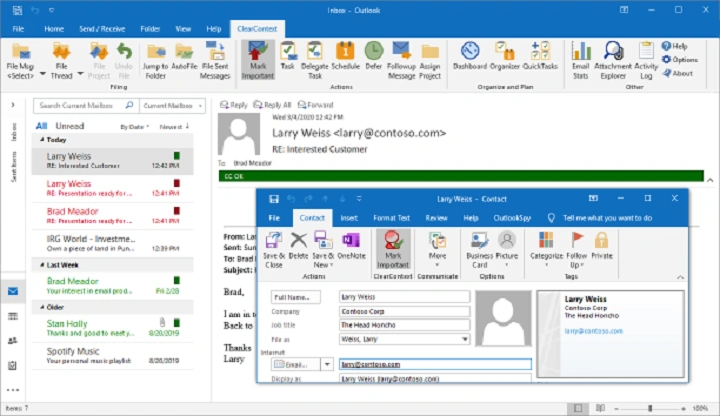This screenshot has height=416, width=720.
Task: Toggle Mark Important in main Outlook ribbon
Action: 258,61
